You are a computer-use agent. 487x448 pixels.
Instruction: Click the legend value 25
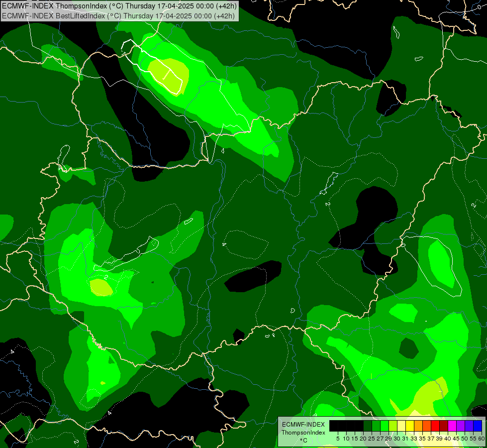372,439
